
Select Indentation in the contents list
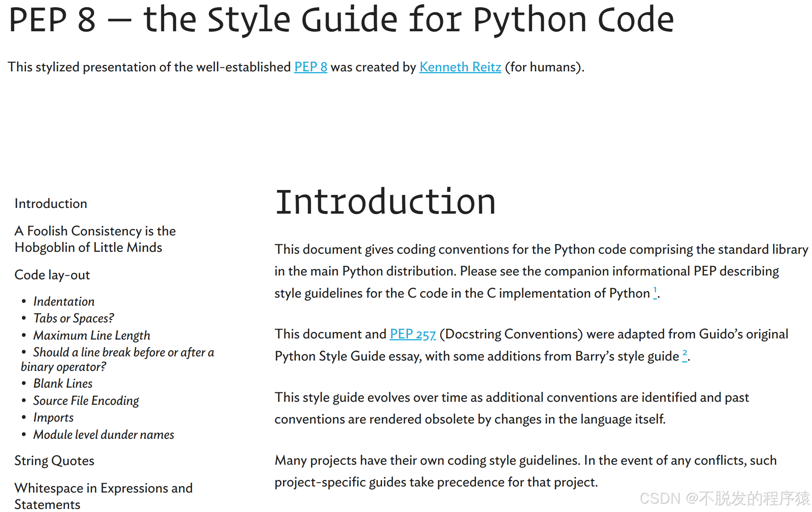tap(64, 301)
